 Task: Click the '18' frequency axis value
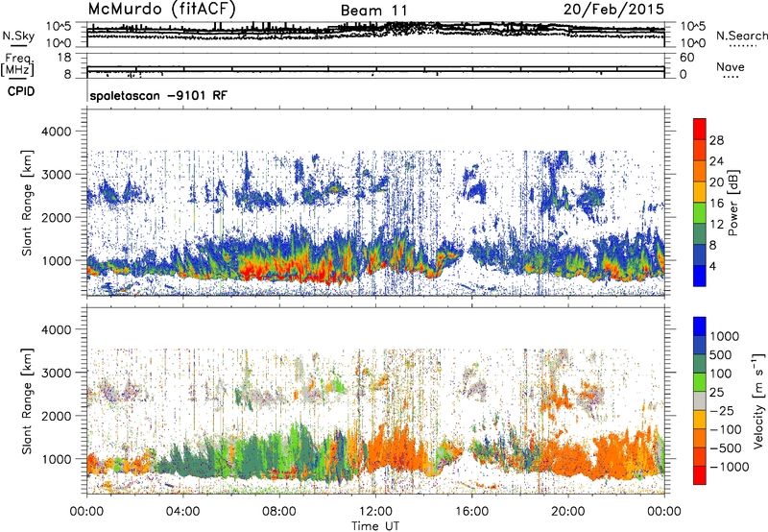64,58
